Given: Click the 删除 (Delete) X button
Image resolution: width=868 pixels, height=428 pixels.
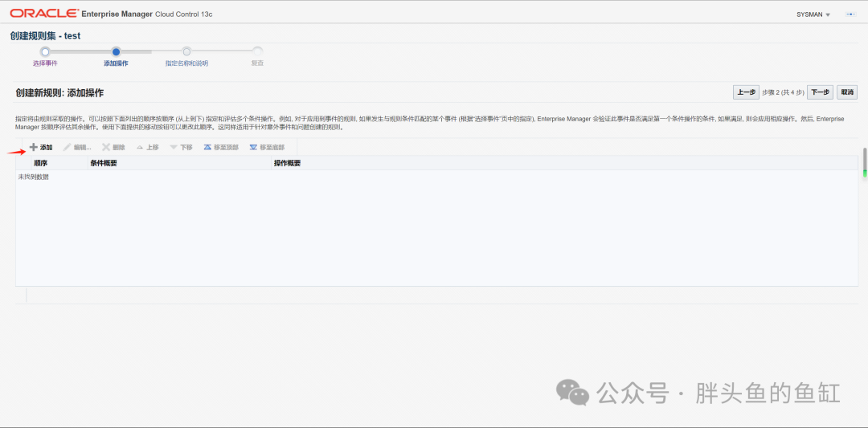Looking at the screenshot, I should [113, 148].
